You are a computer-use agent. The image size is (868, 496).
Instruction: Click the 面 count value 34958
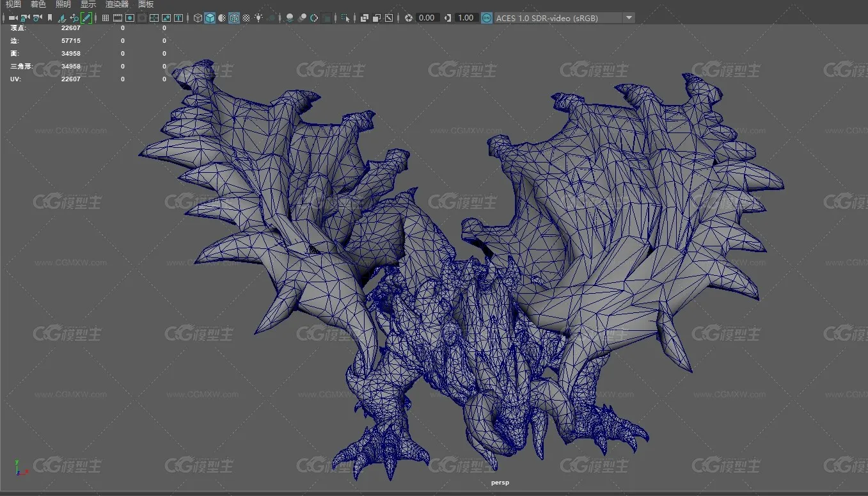(71, 54)
